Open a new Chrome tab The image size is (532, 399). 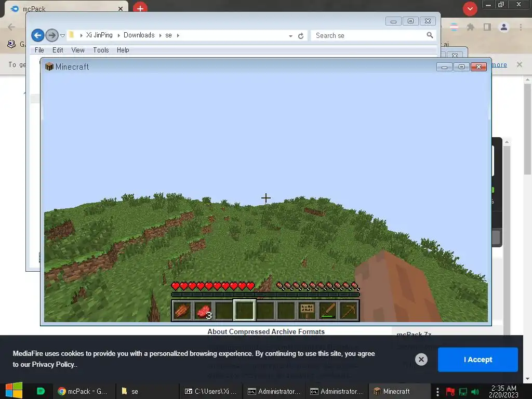click(140, 8)
